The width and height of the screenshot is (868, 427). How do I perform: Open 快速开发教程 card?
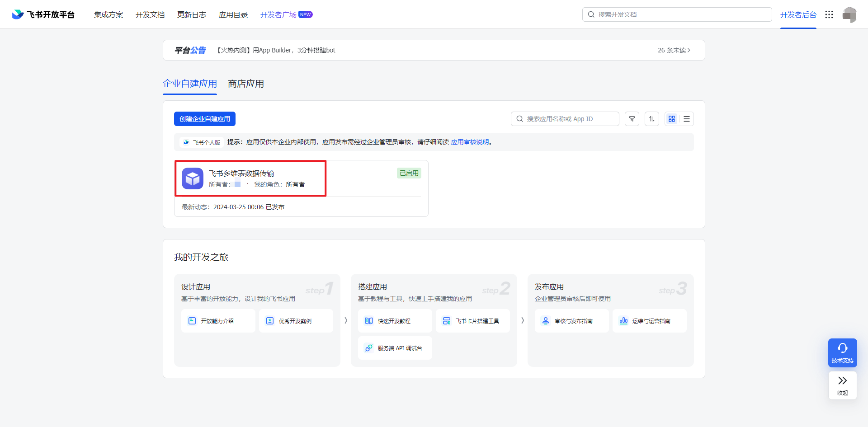(395, 321)
